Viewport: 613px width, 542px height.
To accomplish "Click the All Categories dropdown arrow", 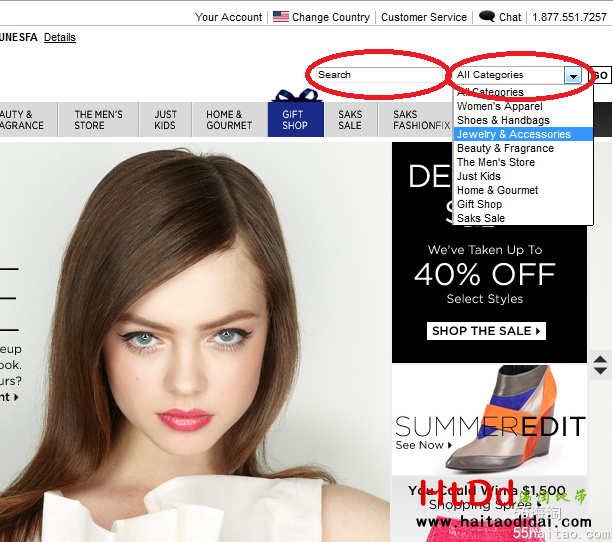I will point(573,75).
